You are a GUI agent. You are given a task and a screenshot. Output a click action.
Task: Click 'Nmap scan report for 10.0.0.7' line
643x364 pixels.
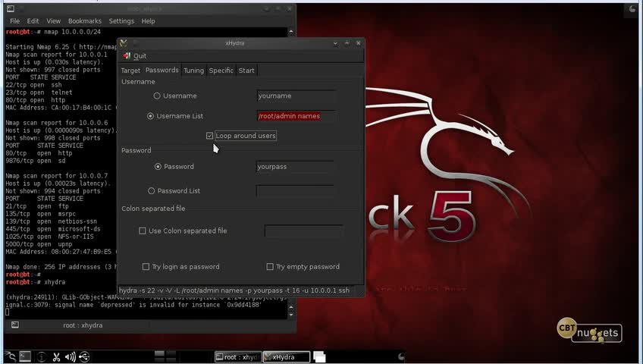coord(57,176)
